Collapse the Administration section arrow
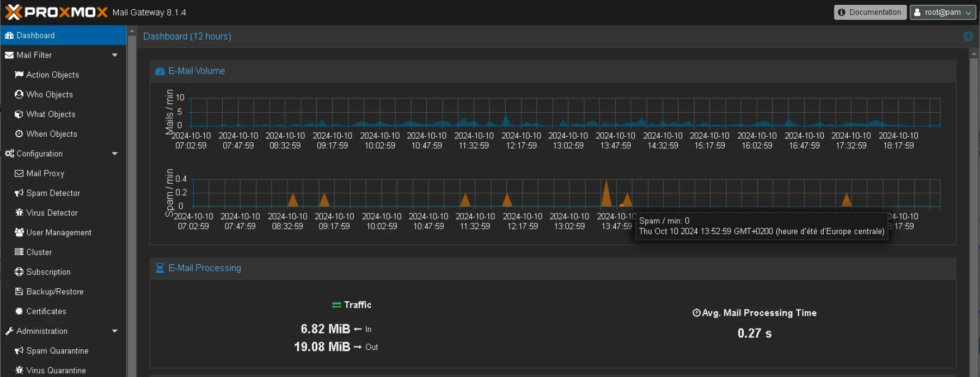Image resolution: width=980 pixels, height=377 pixels. pyautogui.click(x=114, y=331)
